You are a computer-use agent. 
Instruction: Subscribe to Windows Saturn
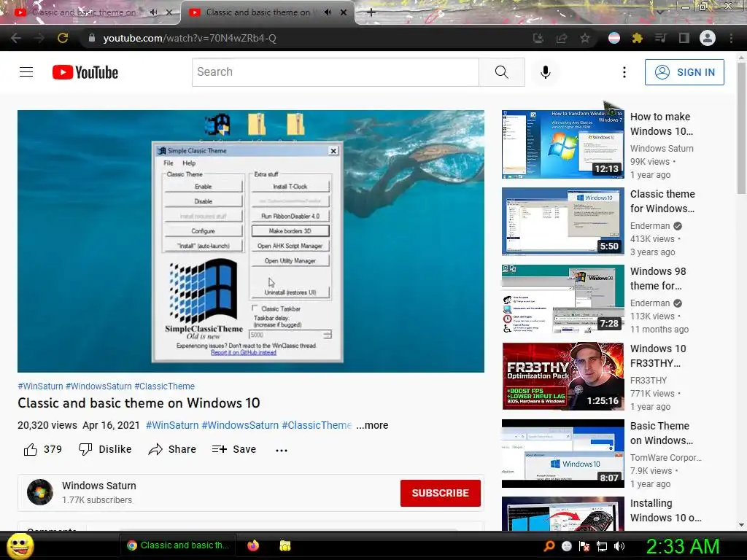[x=440, y=493]
